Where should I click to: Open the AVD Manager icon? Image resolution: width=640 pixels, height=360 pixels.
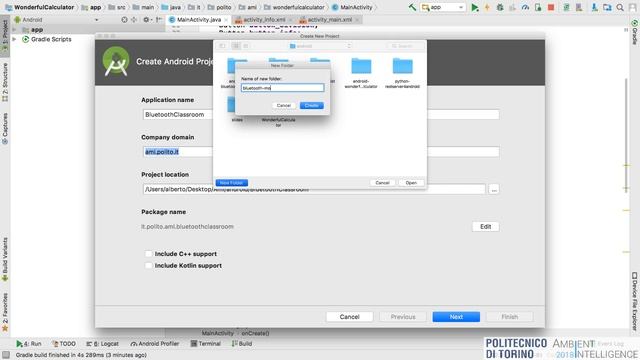(x=579, y=7)
